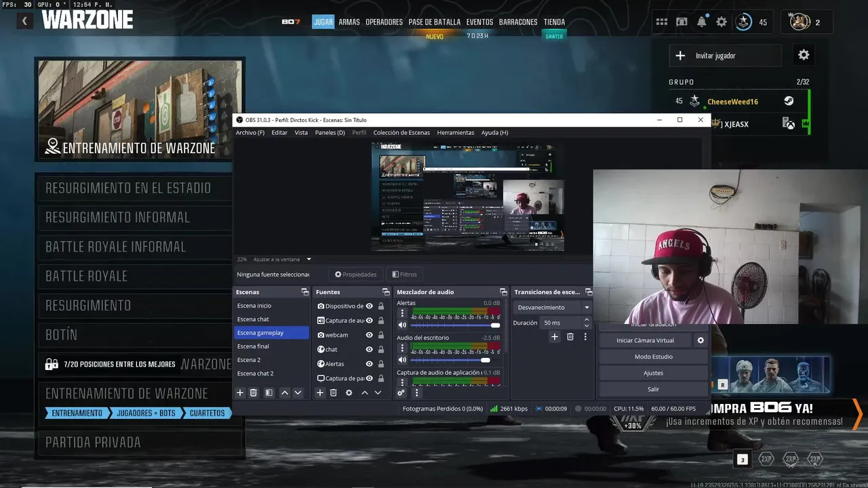868x488 pixels.
Task: Toggle lock on Alertas source
Action: (381, 364)
